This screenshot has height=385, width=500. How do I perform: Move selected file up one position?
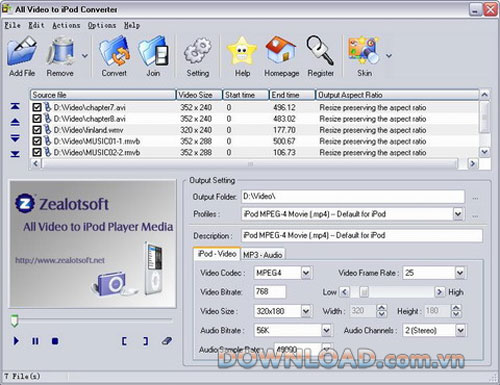[x=15, y=122]
